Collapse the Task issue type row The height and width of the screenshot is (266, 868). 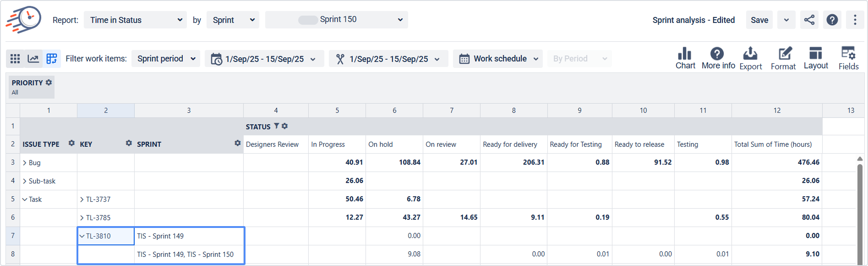pyautogui.click(x=25, y=199)
